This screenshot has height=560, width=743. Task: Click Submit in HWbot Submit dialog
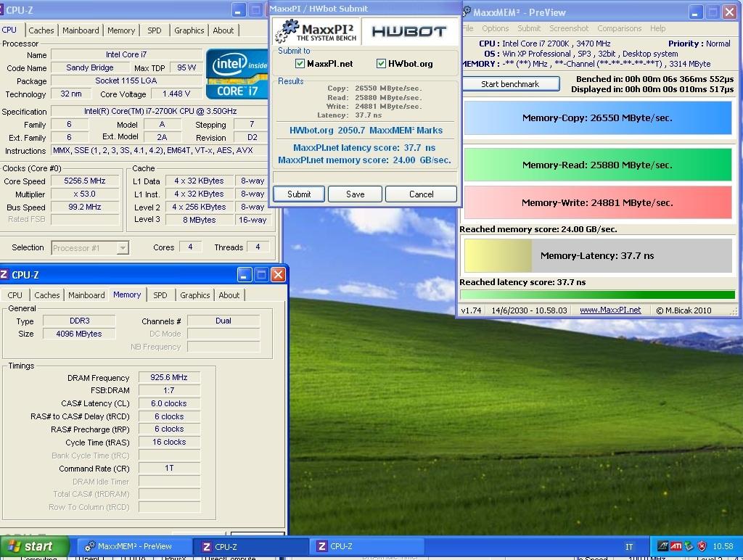[299, 194]
